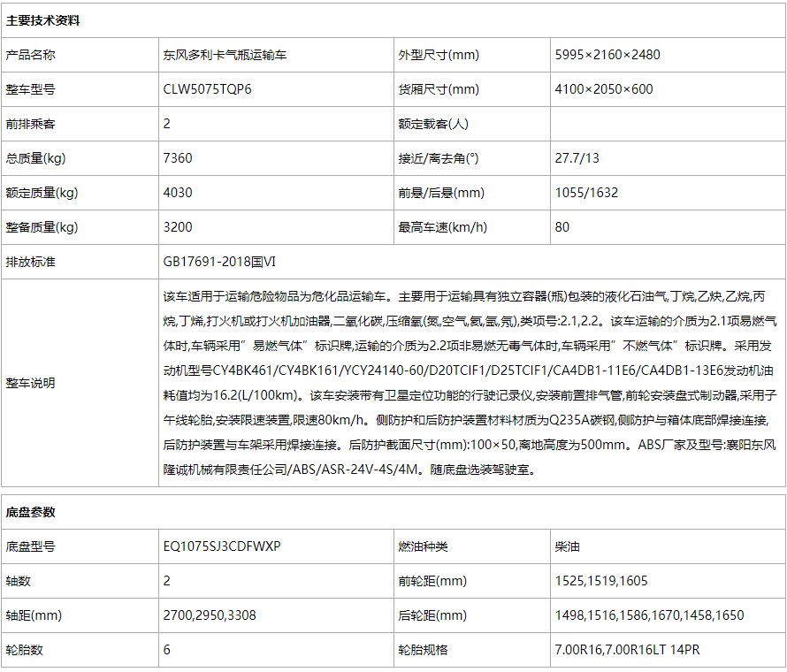Select the 整车说明 label cell
The width and height of the screenshot is (787, 672).
point(80,383)
